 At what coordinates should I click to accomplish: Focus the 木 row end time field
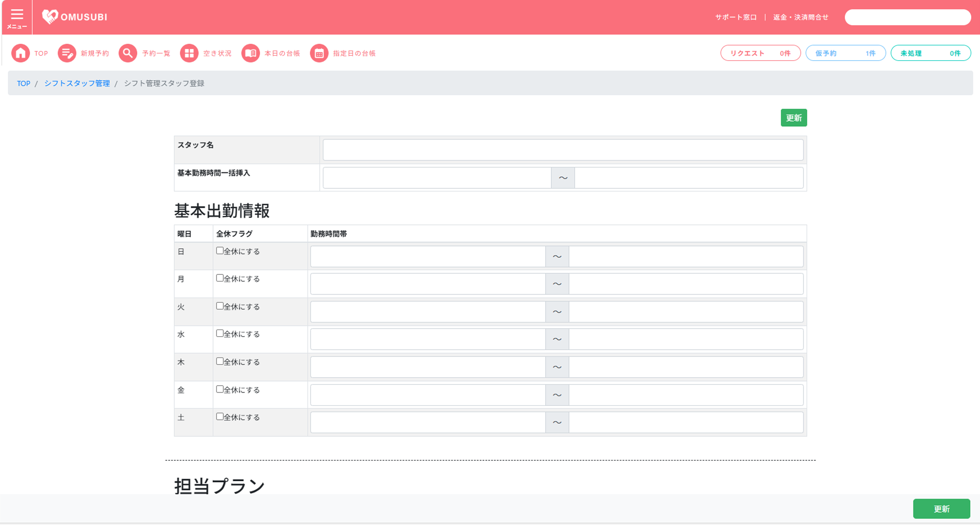686,367
